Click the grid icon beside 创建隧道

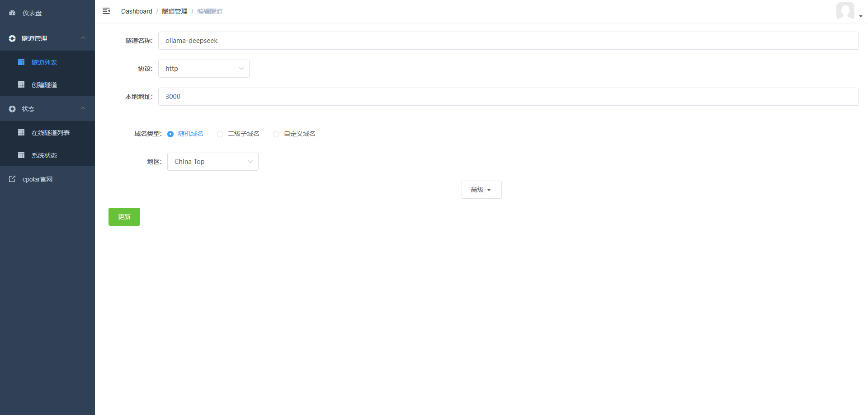pyautogui.click(x=21, y=84)
